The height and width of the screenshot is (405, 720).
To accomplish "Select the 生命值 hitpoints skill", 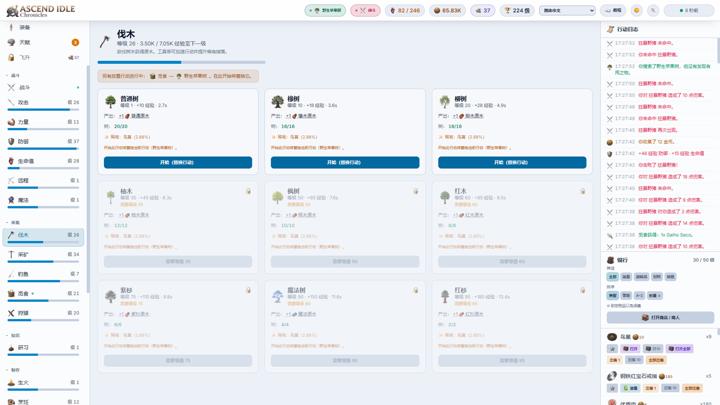I will tap(43, 161).
